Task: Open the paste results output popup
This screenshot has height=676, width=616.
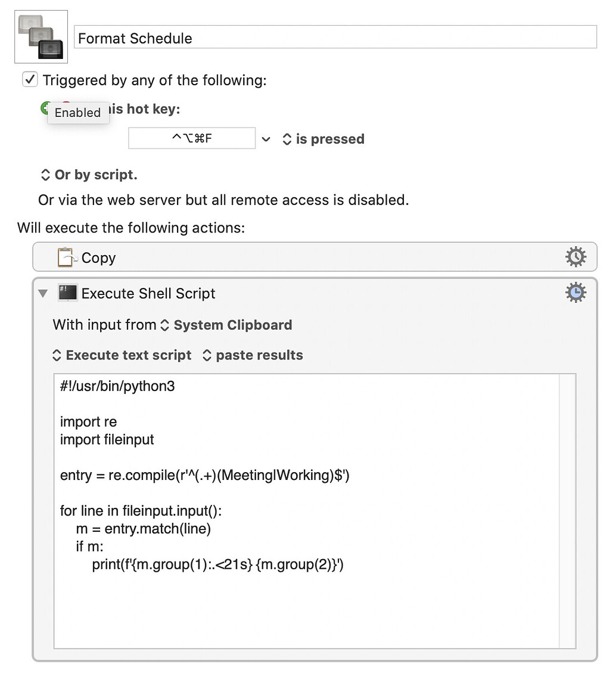Action: (253, 355)
